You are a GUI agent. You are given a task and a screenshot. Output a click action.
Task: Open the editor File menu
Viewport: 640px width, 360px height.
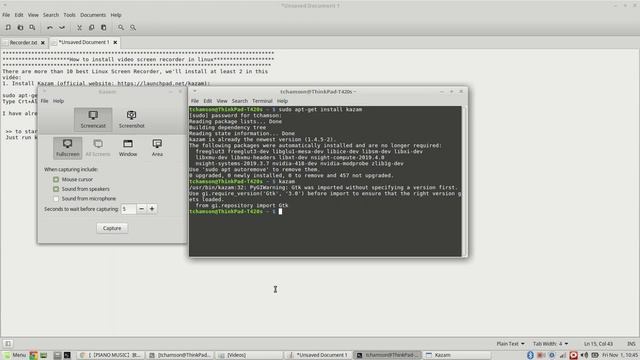(x=6, y=15)
